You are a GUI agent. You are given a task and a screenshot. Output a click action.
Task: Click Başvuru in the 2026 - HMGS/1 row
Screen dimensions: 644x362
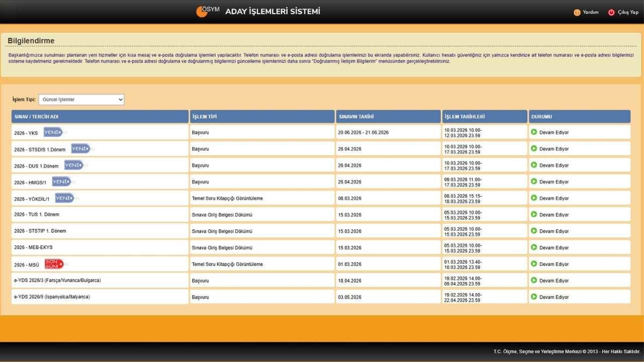(200, 182)
